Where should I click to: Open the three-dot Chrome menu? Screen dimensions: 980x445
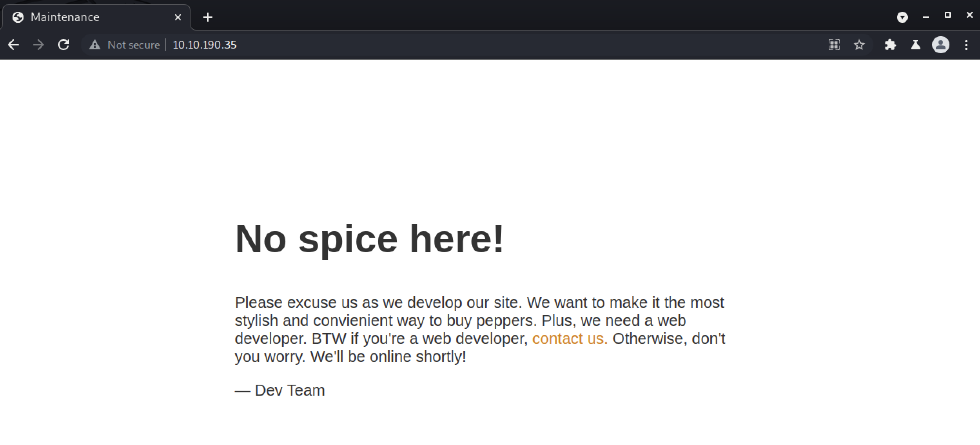point(966,45)
